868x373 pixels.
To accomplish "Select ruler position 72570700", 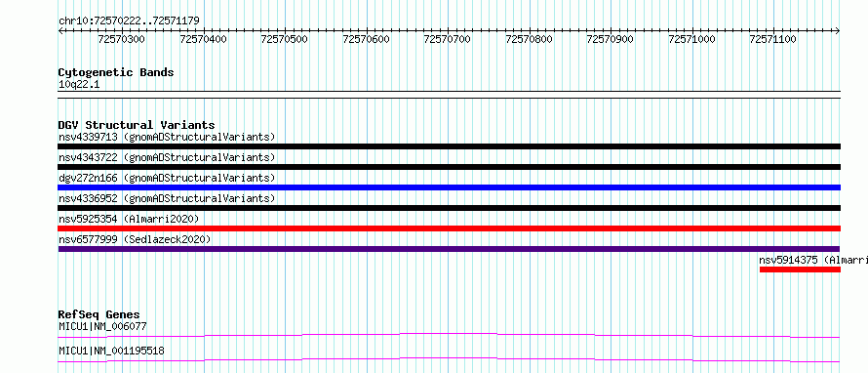I will pyautogui.click(x=448, y=39).
